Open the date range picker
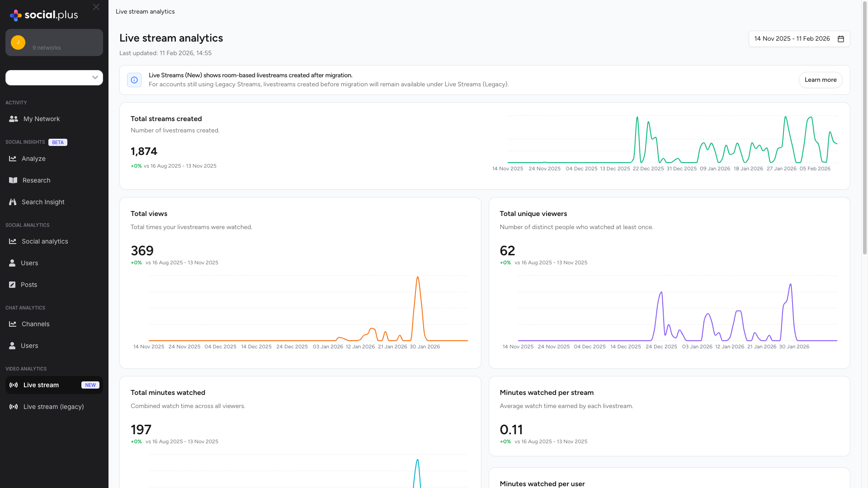The height and width of the screenshot is (488, 868). click(x=792, y=39)
